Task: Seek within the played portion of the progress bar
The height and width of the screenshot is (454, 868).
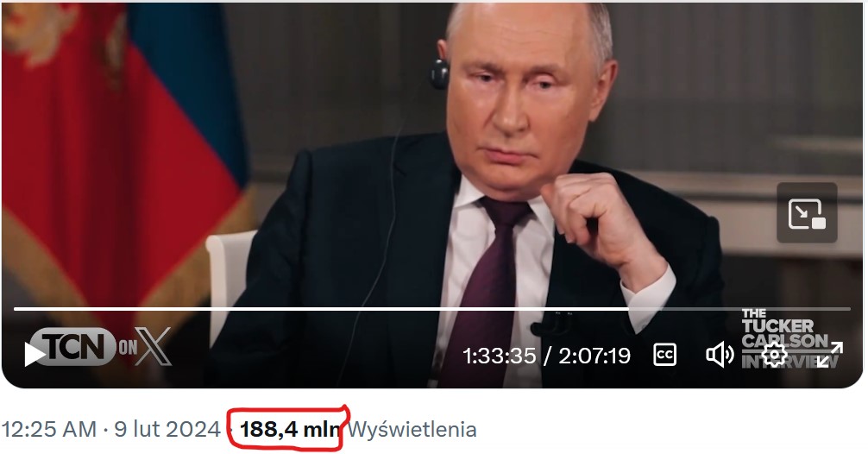Action: click(321, 308)
